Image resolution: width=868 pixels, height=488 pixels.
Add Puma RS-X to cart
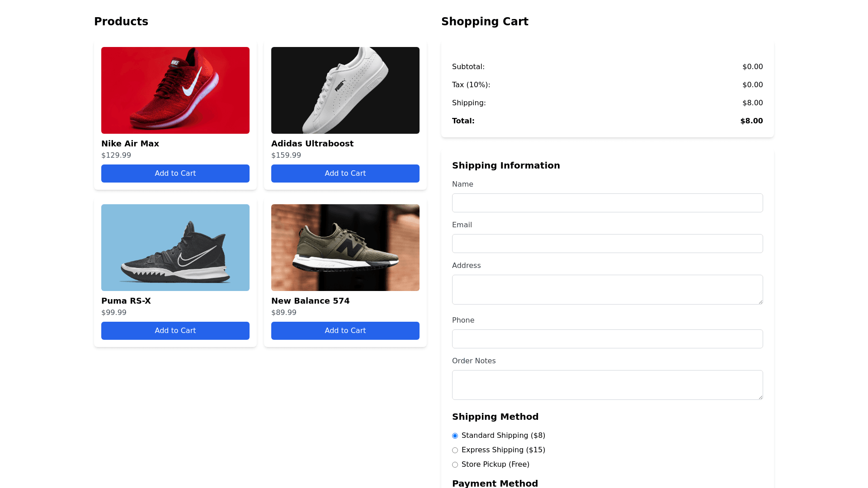pyautogui.click(x=175, y=331)
